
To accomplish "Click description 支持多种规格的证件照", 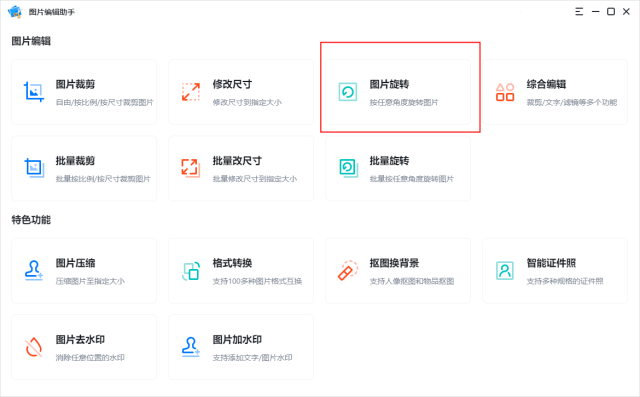I will [x=565, y=281].
